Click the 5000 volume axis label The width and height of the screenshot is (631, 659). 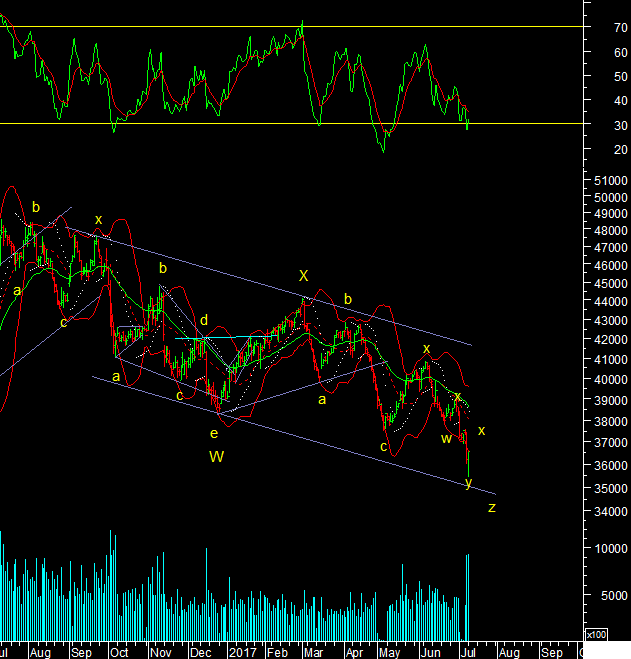[614, 596]
